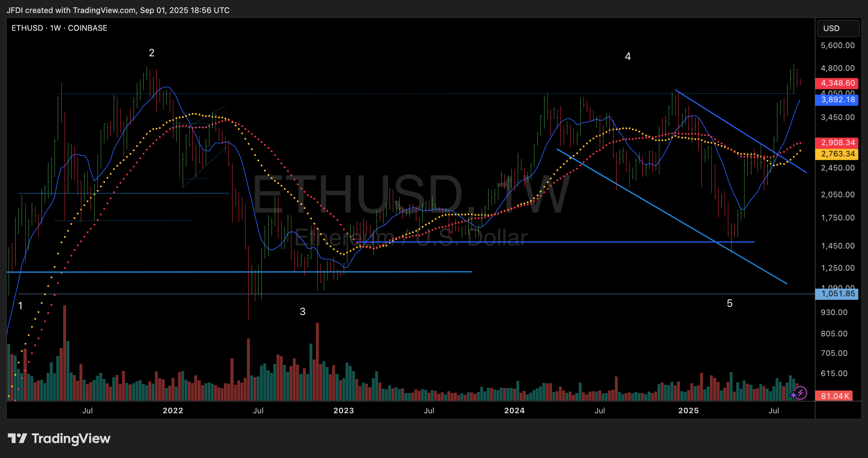Select the wave label 4 annotation
This screenshot has height=458, width=868.
coord(628,57)
